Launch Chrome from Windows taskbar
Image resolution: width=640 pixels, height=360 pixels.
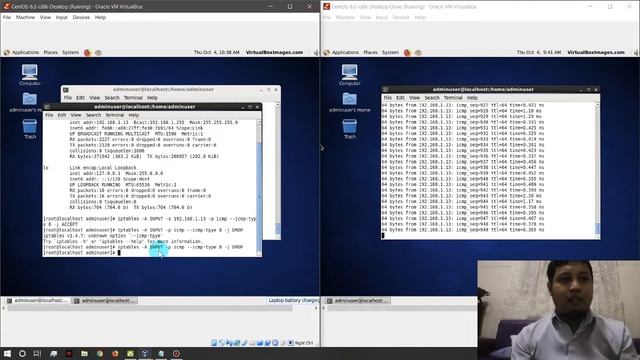coord(100,353)
